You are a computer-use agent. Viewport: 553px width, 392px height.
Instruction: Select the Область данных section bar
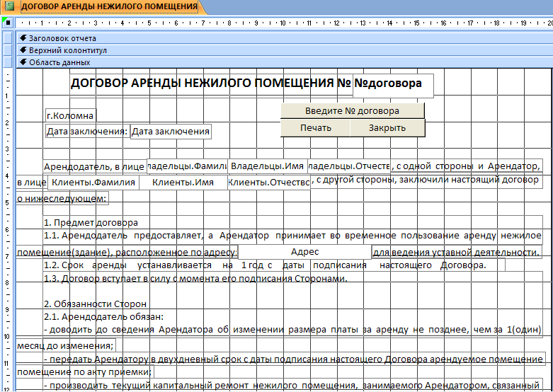(284, 62)
